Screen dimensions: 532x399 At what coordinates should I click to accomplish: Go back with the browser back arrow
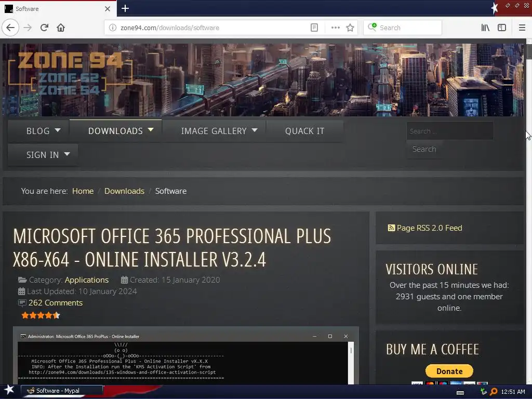[x=10, y=28]
